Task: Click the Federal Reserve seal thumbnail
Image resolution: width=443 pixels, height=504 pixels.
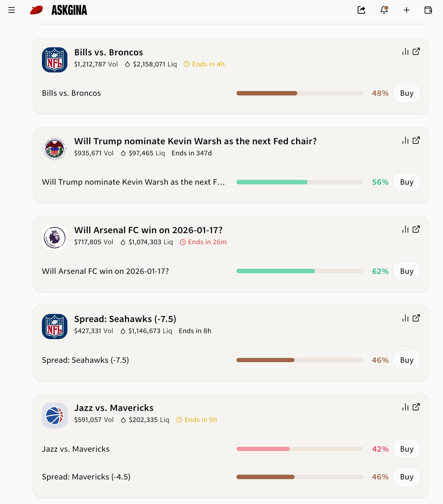Action: 54,149
